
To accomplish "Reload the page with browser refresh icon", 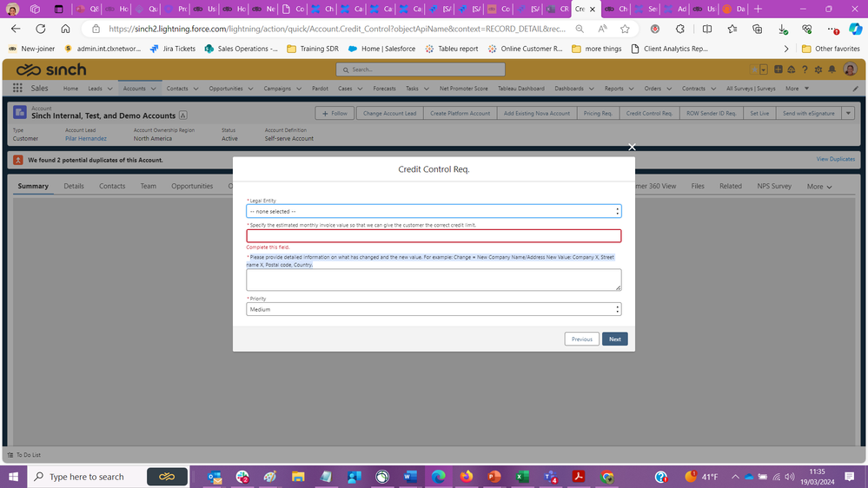I will (x=41, y=29).
